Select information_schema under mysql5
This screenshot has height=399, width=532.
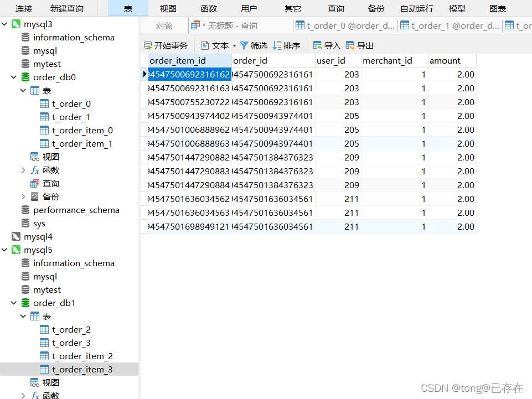click(74, 263)
